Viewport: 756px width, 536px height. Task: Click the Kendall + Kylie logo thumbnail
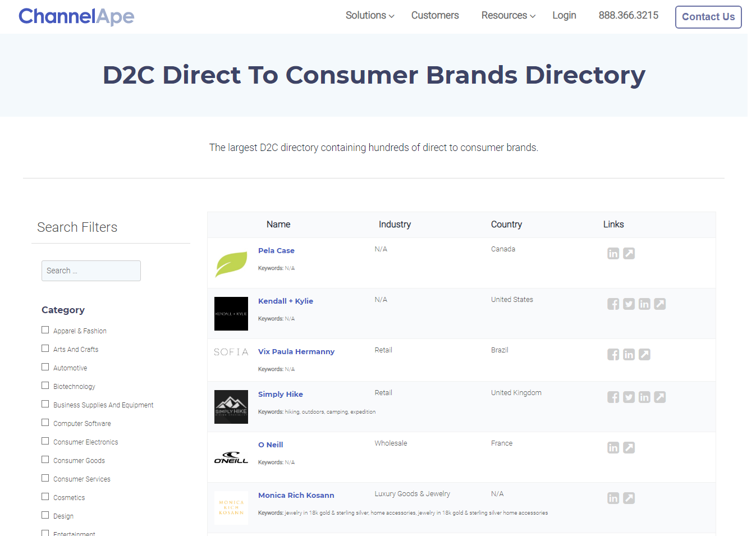point(231,314)
